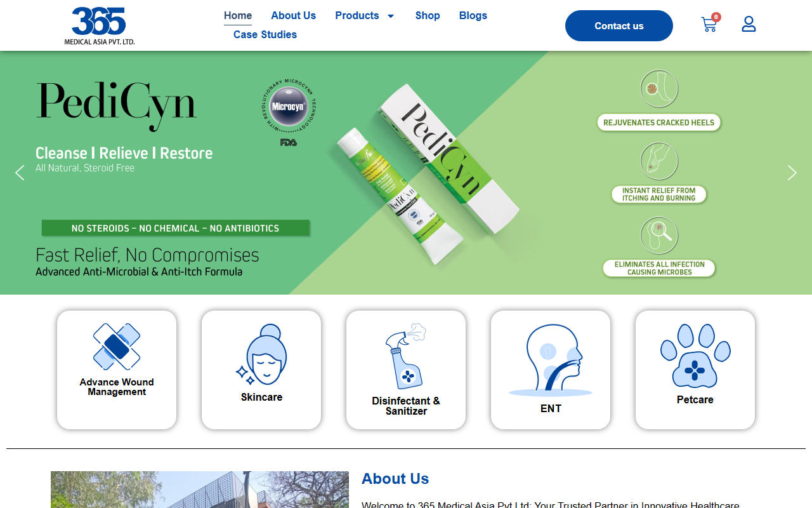Open the user account icon
Screen dimensions: 812x508
(749, 24)
